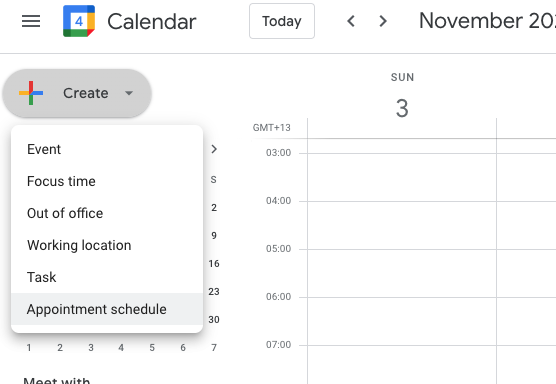Screen dimensions: 556x384
Task: Click the GMT+13 time zone label
Action: pyautogui.click(x=272, y=128)
